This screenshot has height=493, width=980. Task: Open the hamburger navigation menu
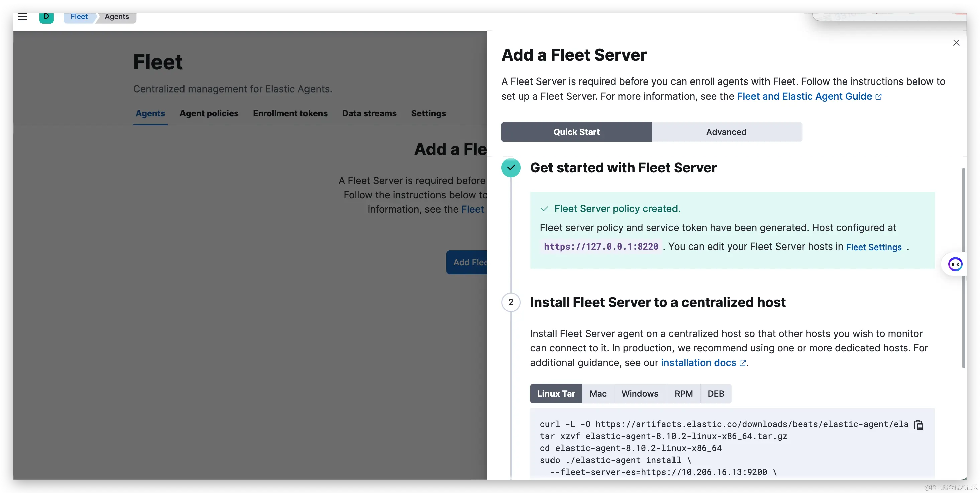[x=22, y=17]
